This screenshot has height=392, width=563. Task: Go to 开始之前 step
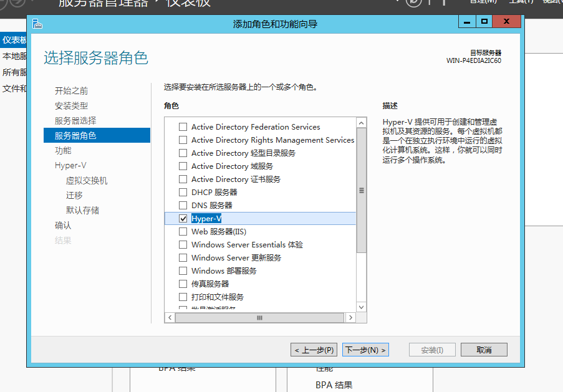pyautogui.click(x=71, y=91)
